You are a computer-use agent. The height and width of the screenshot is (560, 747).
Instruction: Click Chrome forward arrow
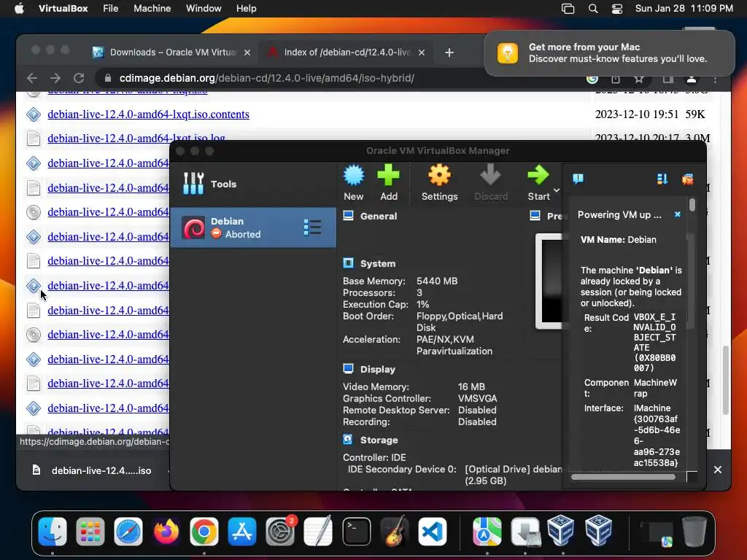55,78
